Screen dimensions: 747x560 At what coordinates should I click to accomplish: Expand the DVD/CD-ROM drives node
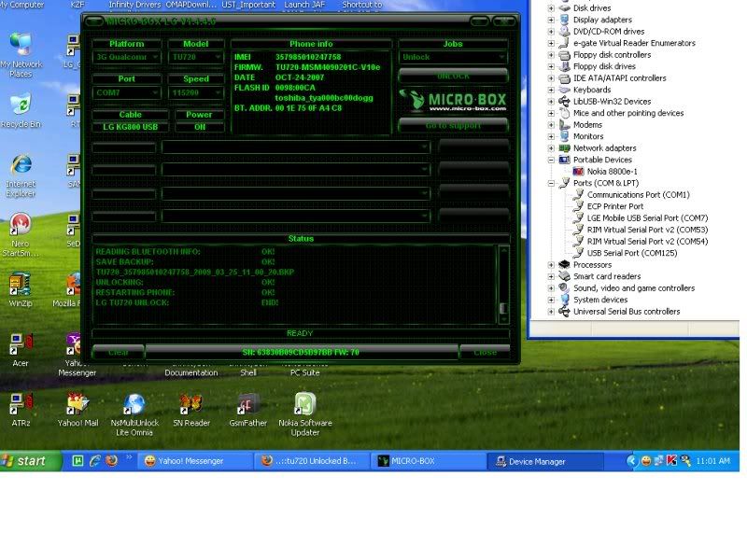tap(551, 32)
